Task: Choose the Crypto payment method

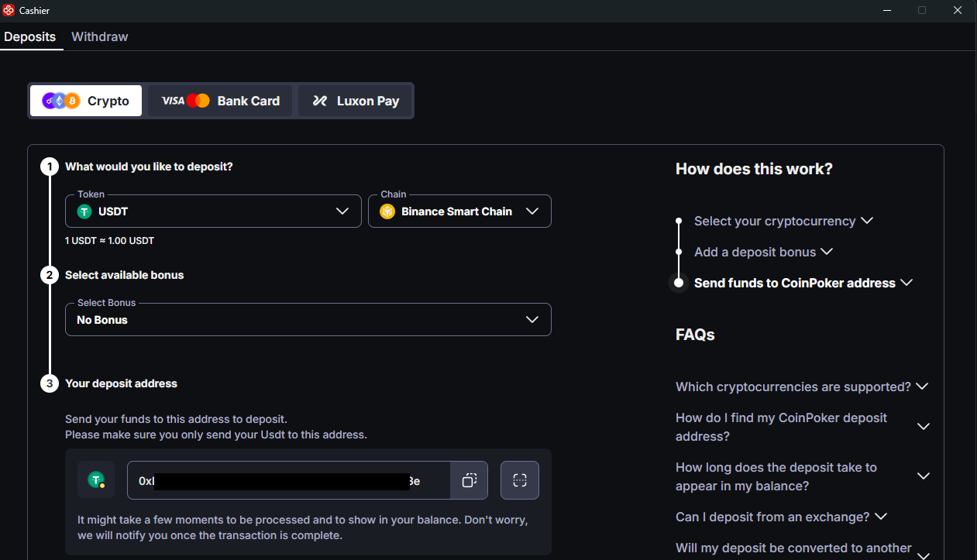Action: pos(86,101)
